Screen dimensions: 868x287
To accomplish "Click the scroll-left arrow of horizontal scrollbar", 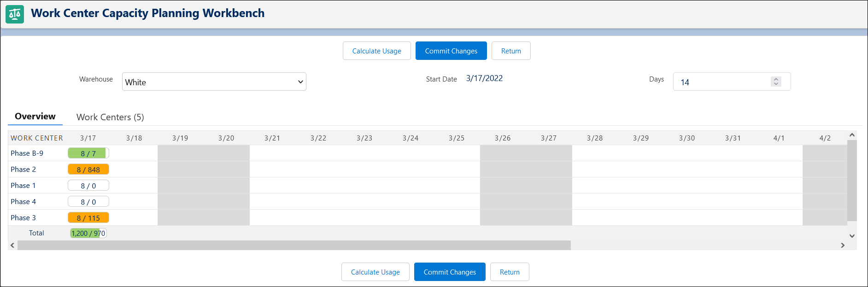I will (12, 245).
